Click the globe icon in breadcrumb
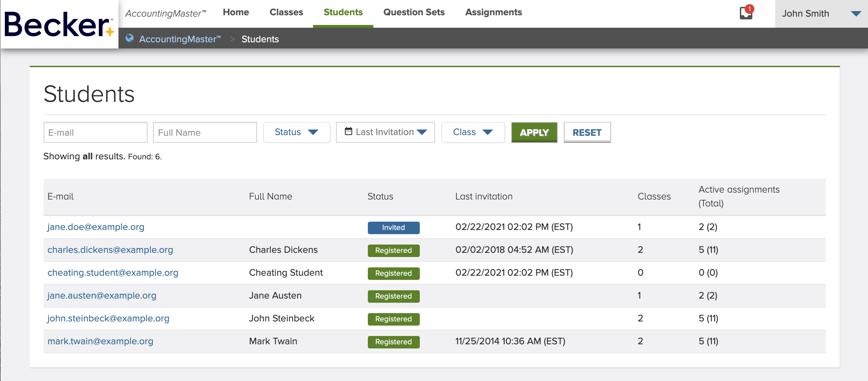The width and height of the screenshot is (868, 381). coord(130,38)
